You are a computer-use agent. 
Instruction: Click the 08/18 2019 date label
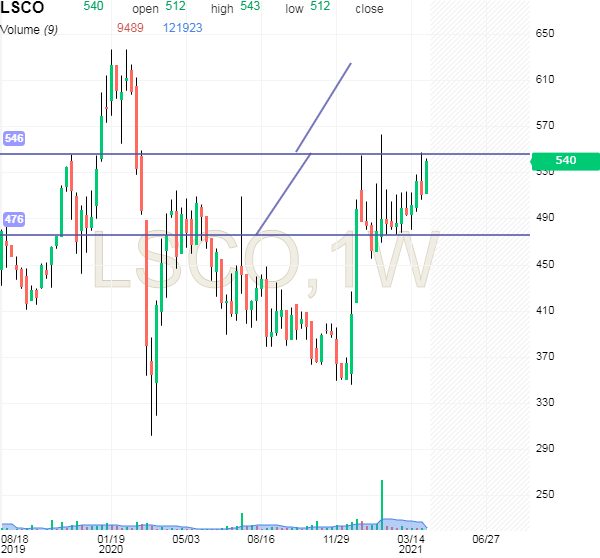click(x=15, y=544)
